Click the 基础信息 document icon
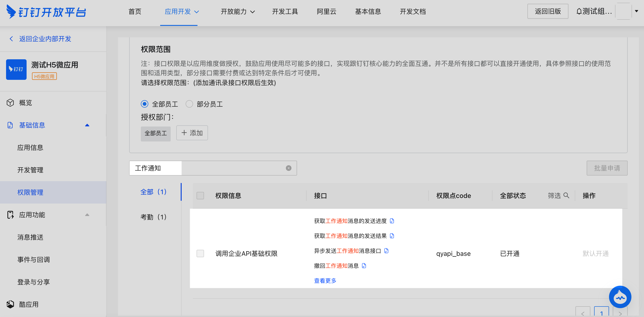The height and width of the screenshot is (317, 644). tap(10, 125)
